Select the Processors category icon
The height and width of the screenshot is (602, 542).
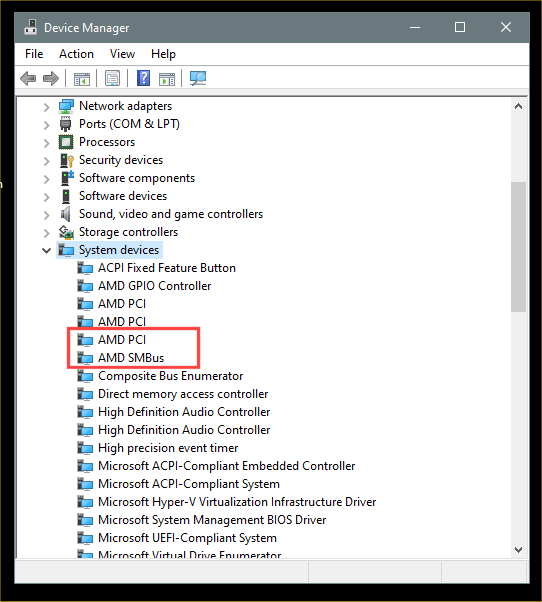[x=66, y=142]
